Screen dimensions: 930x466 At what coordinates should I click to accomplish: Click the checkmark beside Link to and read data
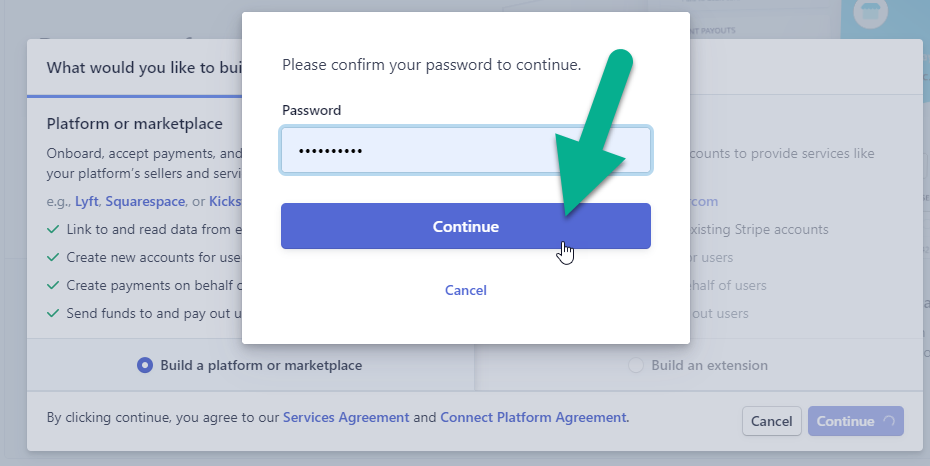(x=53, y=229)
